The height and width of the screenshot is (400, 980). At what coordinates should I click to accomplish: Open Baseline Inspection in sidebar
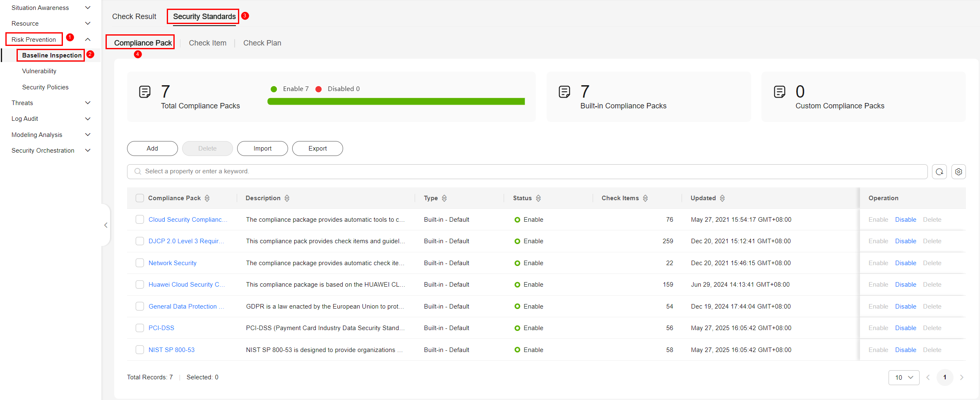52,55
